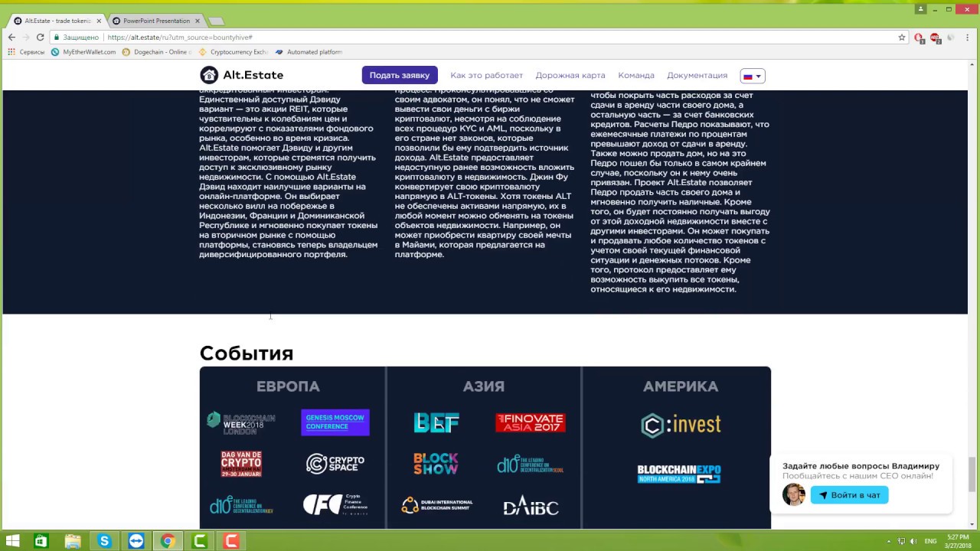Screen dimensions: 980x551
Task: Go back to previous page
Action: (11, 37)
